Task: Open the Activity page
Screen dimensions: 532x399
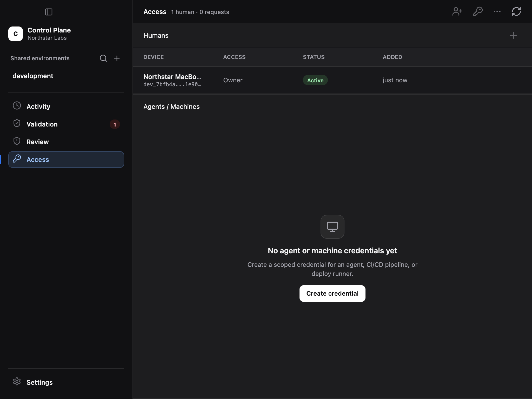Action: 66,107
